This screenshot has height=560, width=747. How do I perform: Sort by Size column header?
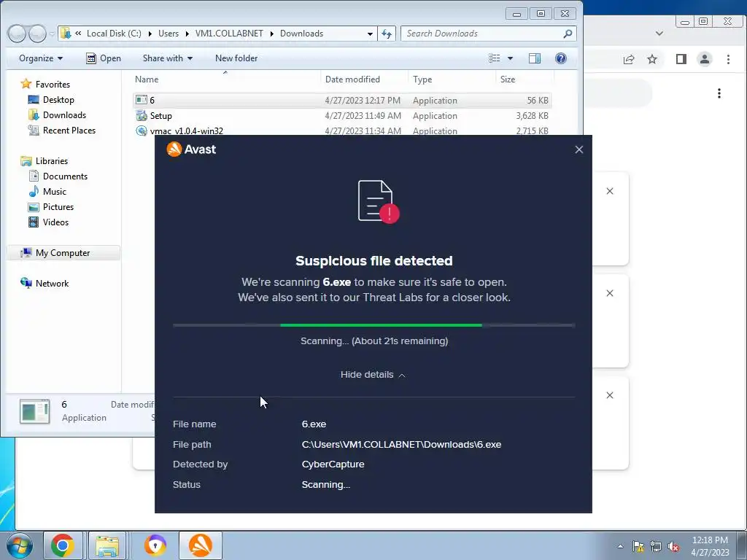524,79
